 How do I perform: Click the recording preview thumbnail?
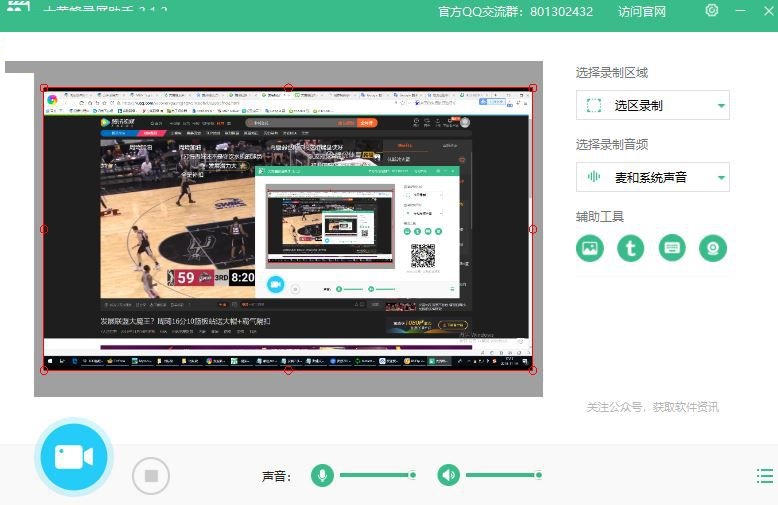tap(288, 229)
